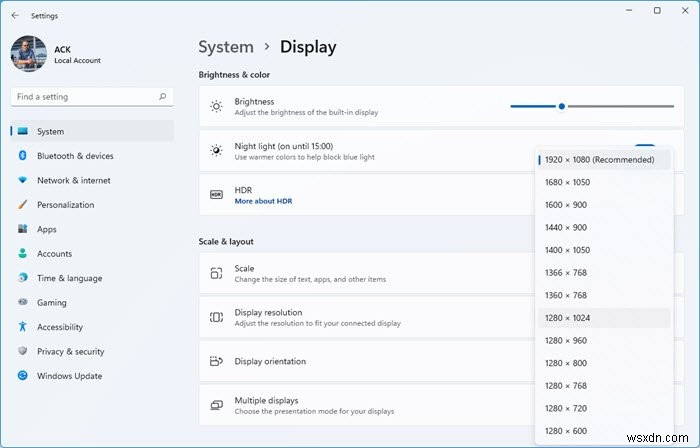Screen dimensions: 700x448
Task: Click the Gaming controller icon
Action: [23, 302]
